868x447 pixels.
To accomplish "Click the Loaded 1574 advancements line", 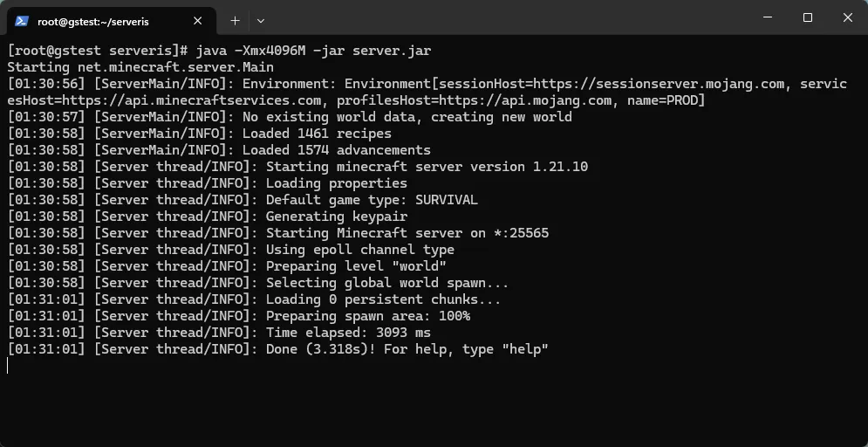I will tap(219, 151).
